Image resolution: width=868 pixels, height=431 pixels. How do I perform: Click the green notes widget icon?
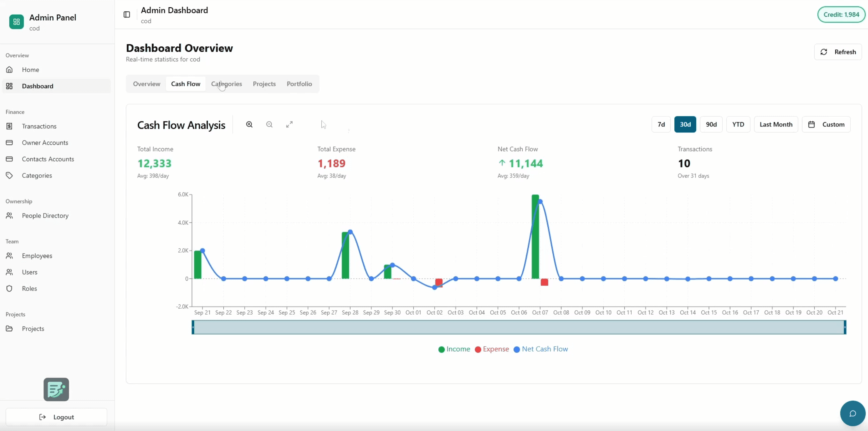coord(56,390)
